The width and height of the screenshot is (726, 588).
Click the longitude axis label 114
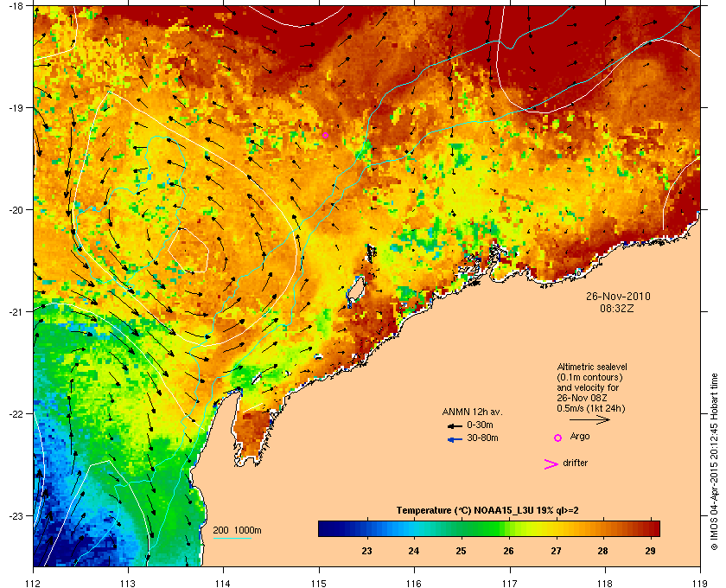[224, 583]
